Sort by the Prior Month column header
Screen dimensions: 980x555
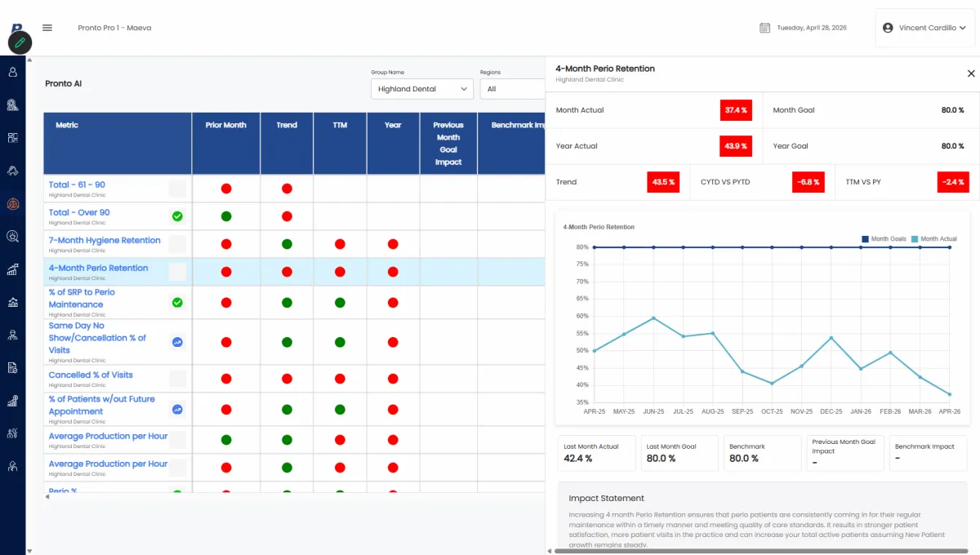point(226,125)
